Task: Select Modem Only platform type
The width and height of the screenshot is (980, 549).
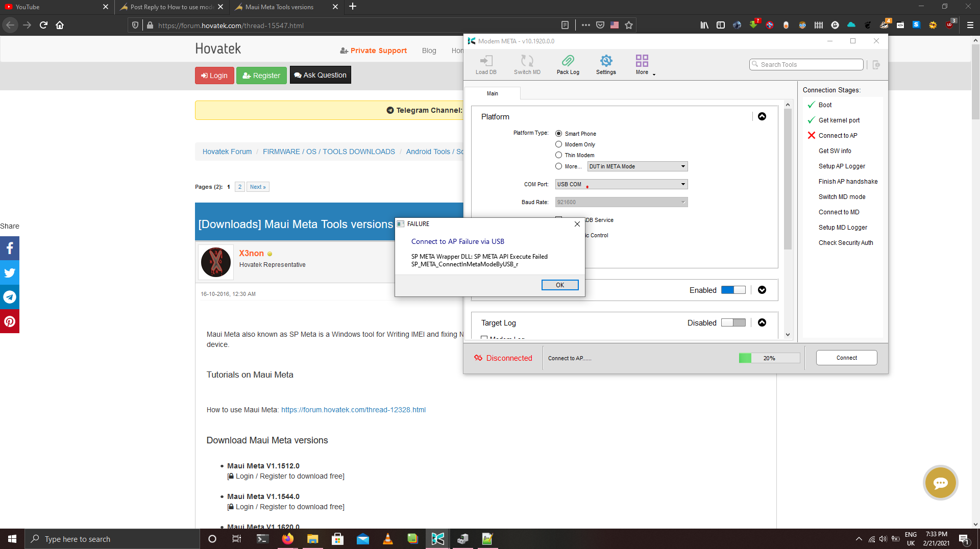Action: pos(558,144)
